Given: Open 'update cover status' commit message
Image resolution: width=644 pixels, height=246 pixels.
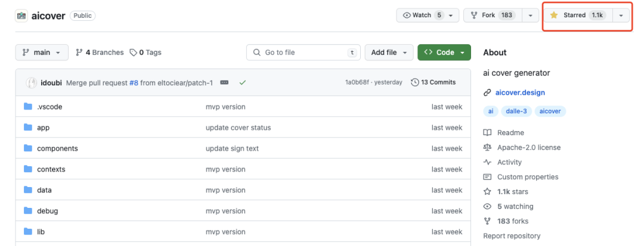Looking at the screenshot, I should coord(238,127).
